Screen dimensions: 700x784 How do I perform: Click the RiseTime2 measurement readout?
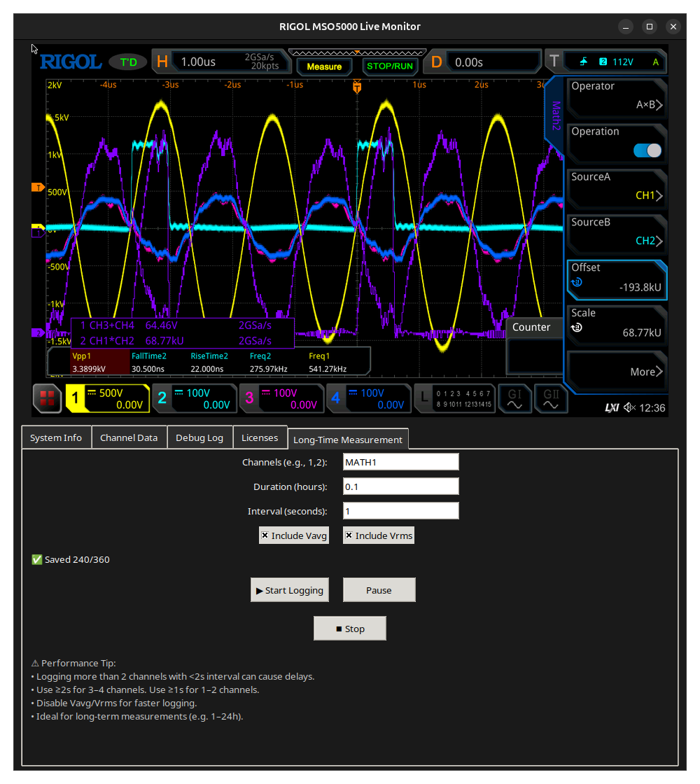[209, 363]
